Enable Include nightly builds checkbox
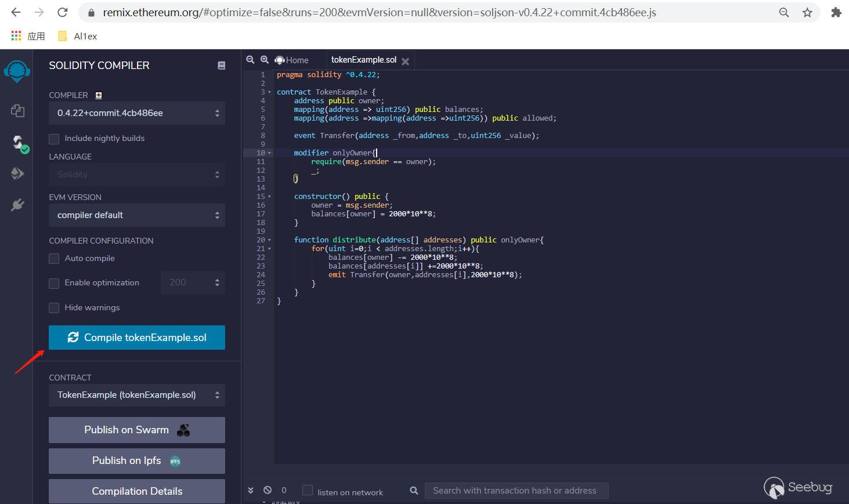This screenshot has height=504, width=849. (x=55, y=139)
